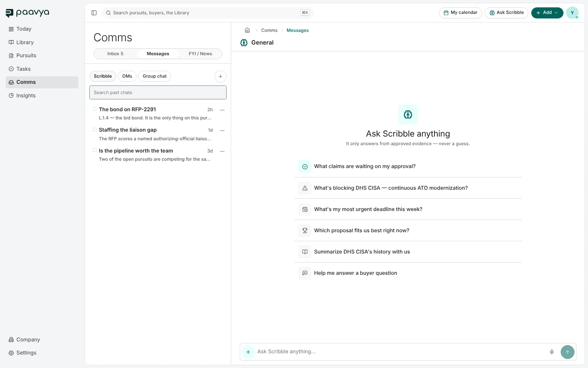Open options for Staffing the liaison gap

(x=222, y=130)
